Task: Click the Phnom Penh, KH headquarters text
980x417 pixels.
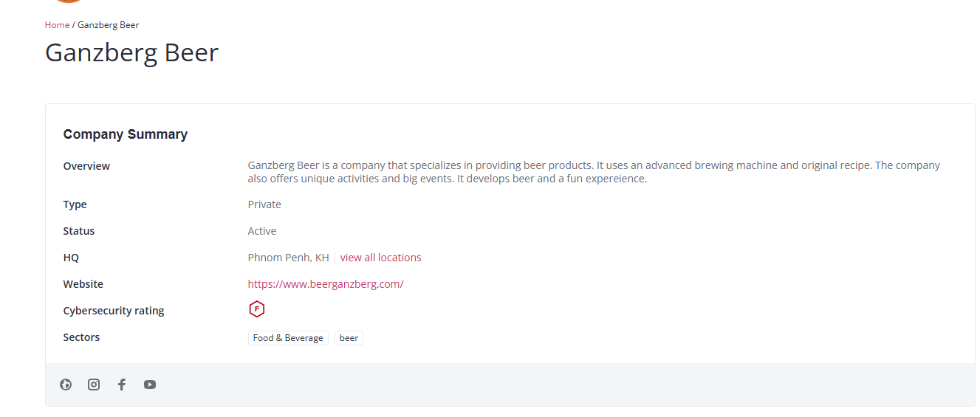Action: (289, 258)
